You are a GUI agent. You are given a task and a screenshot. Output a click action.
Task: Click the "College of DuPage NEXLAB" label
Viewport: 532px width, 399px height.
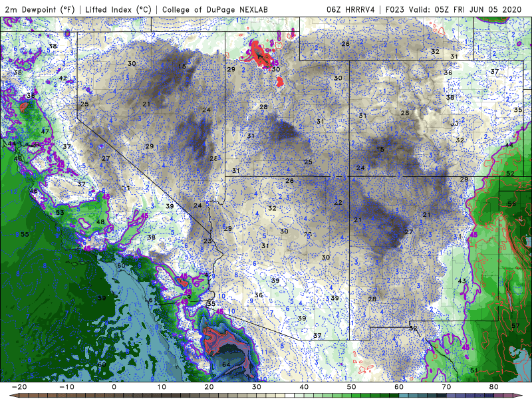pos(215,9)
